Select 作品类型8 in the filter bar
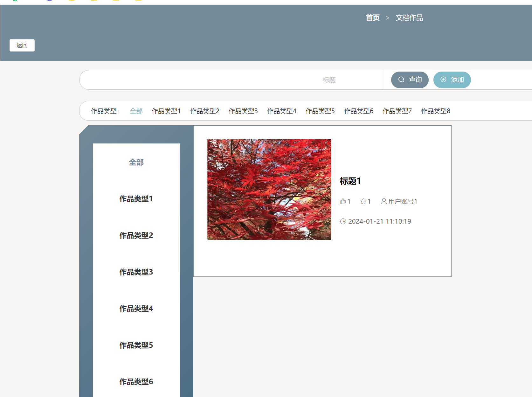532x397 pixels. click(435, 111)
